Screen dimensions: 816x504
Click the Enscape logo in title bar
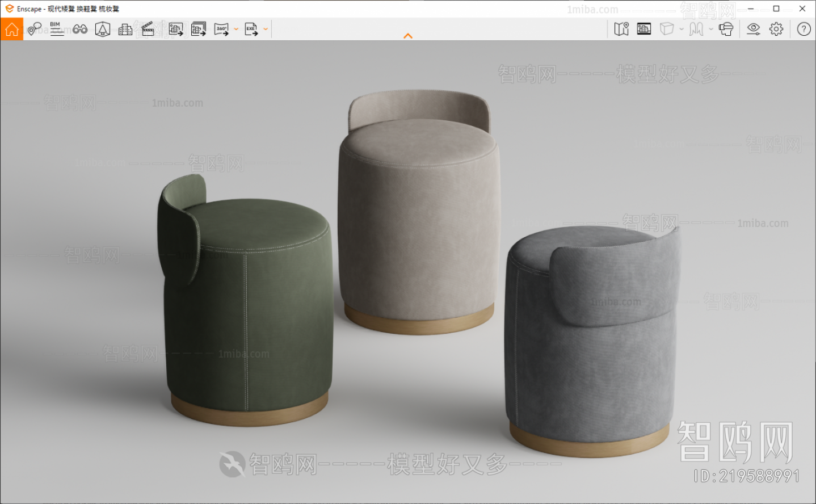coord(9,9)
